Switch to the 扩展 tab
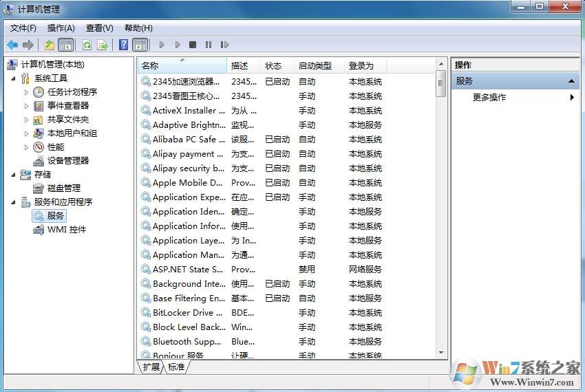 (x=151, y=367)
